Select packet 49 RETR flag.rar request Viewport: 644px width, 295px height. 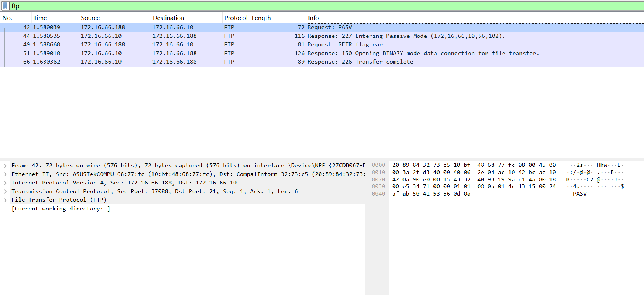tap(322, 44)
